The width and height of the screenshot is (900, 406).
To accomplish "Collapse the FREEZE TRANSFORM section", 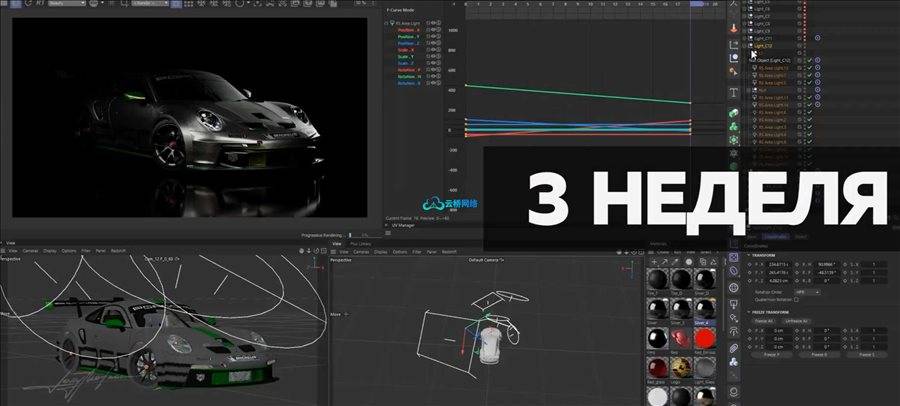I will click(748, 312).
